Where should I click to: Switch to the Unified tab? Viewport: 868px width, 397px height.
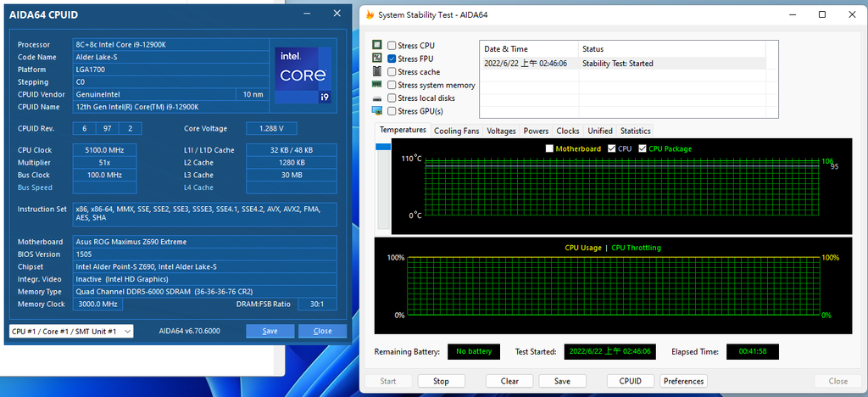pos(599,131)
